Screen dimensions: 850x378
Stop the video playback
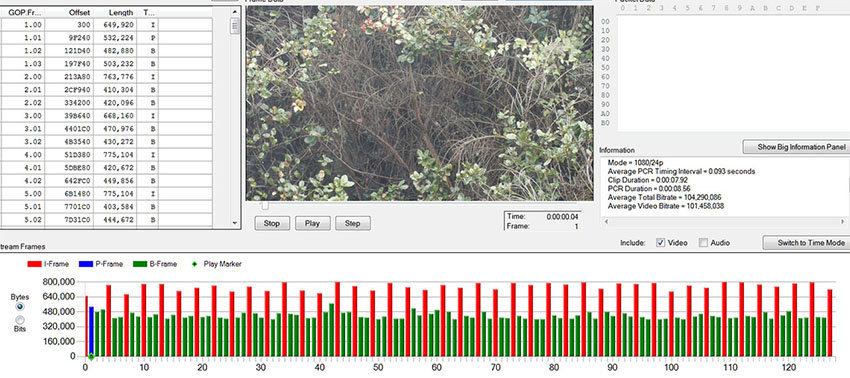(272, 223)
